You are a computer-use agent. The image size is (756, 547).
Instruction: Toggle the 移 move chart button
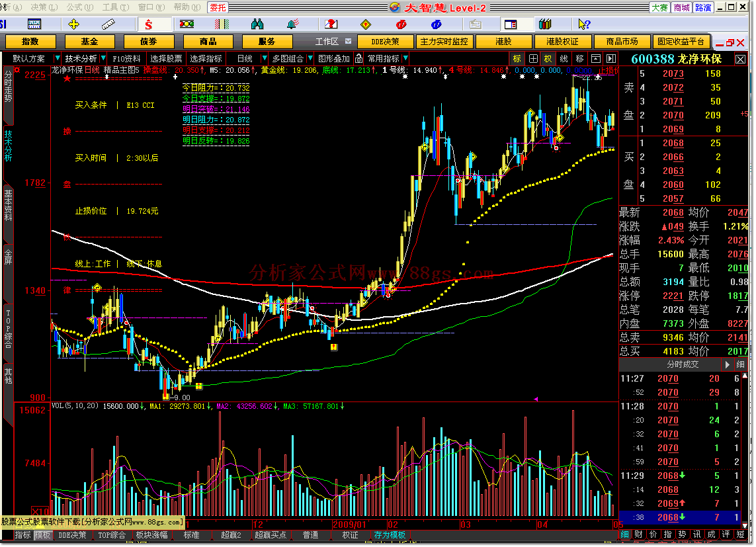[579, 59]
